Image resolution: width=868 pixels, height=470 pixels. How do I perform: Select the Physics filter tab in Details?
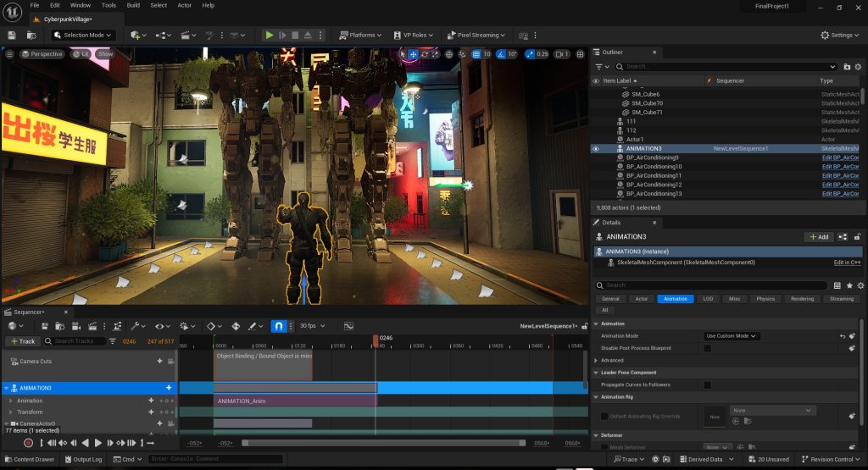pos(765,299)
